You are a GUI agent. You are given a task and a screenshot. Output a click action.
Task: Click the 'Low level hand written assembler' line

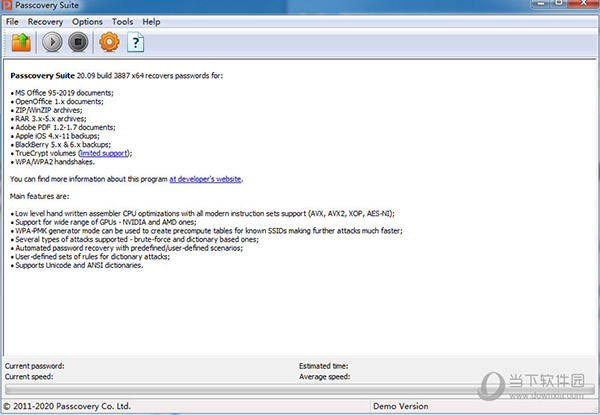[205, 214]
